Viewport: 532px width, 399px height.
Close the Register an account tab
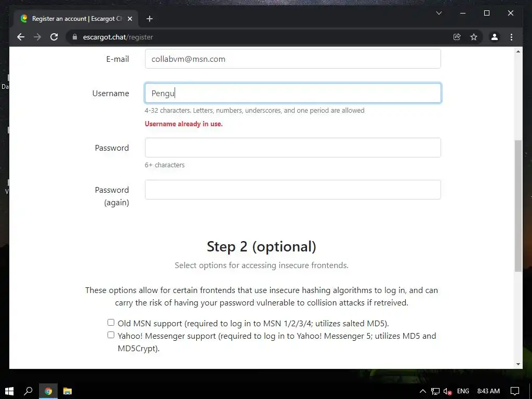click(129, 19)
